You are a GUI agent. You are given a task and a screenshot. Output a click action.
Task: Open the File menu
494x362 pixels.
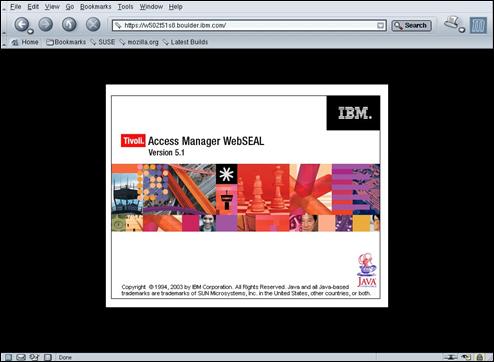[x=16, y=7]
